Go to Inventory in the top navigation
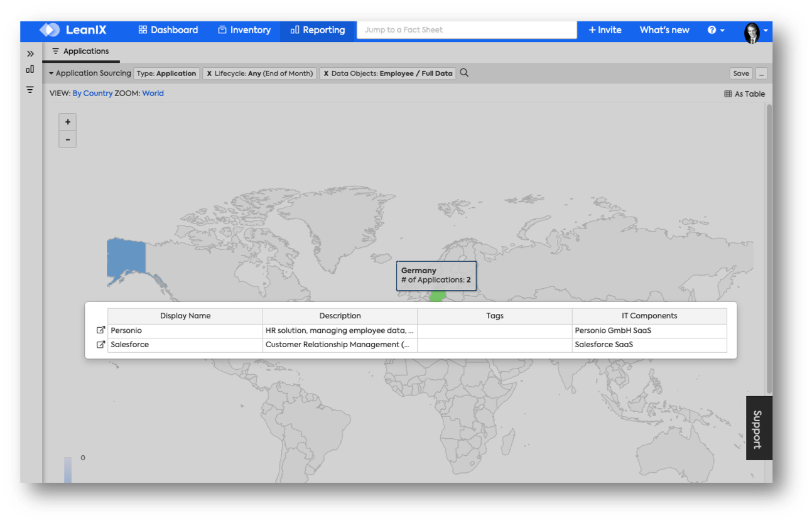The width and height of the screenshot is (812, 523). point(244,30)
